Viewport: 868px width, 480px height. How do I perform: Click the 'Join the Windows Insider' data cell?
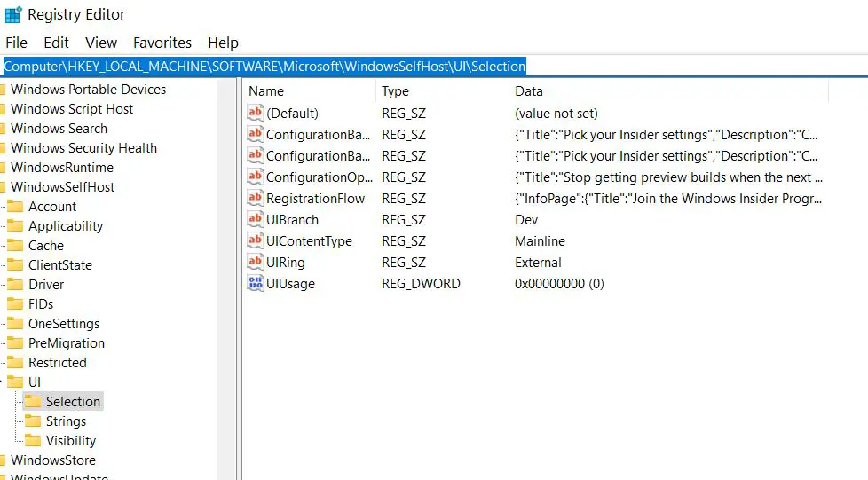coord(668,198)
